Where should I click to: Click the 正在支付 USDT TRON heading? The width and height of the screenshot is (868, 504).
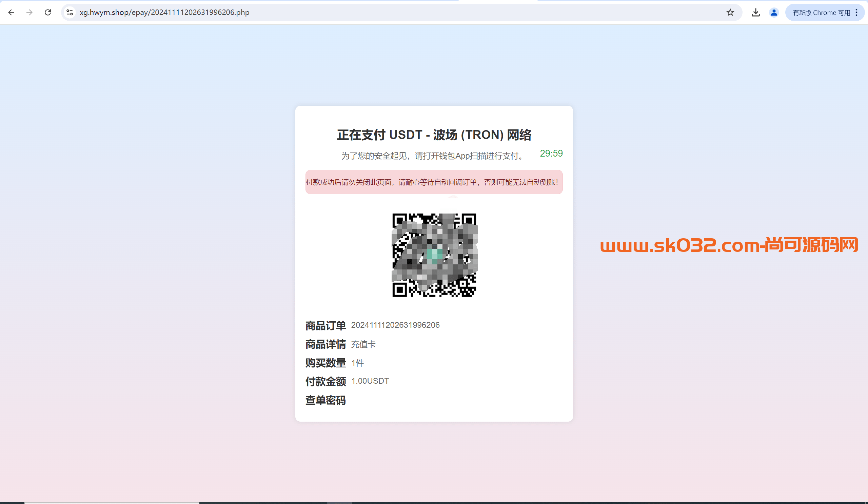[434, 135]
